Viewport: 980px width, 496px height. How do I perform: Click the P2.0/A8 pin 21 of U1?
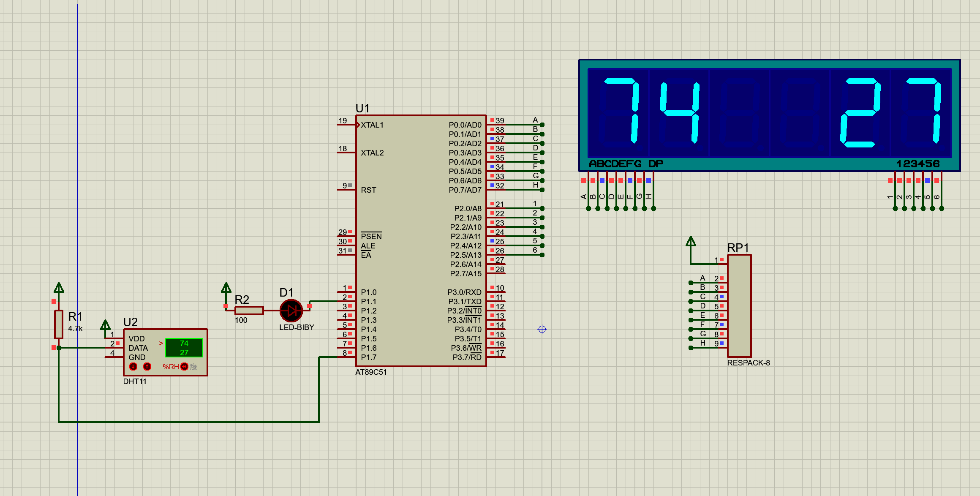pos(496,208)
